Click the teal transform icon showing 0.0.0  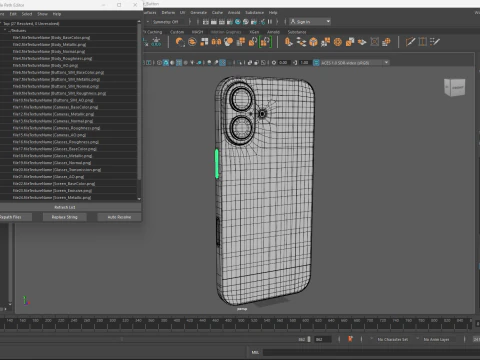[156, 42]
